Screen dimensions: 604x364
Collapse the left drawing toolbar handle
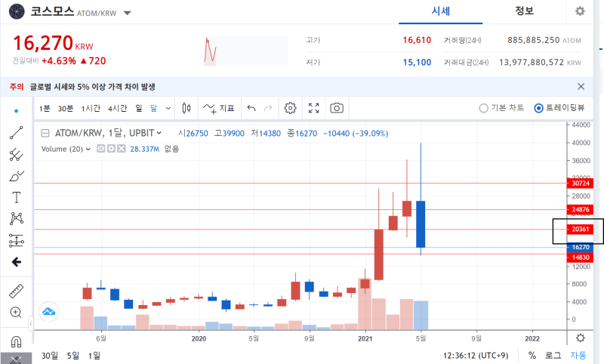(x=31, y=323)
